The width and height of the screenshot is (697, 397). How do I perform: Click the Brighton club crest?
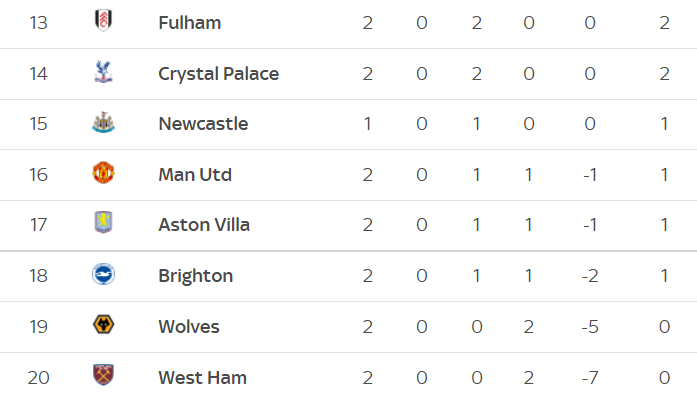104,274
